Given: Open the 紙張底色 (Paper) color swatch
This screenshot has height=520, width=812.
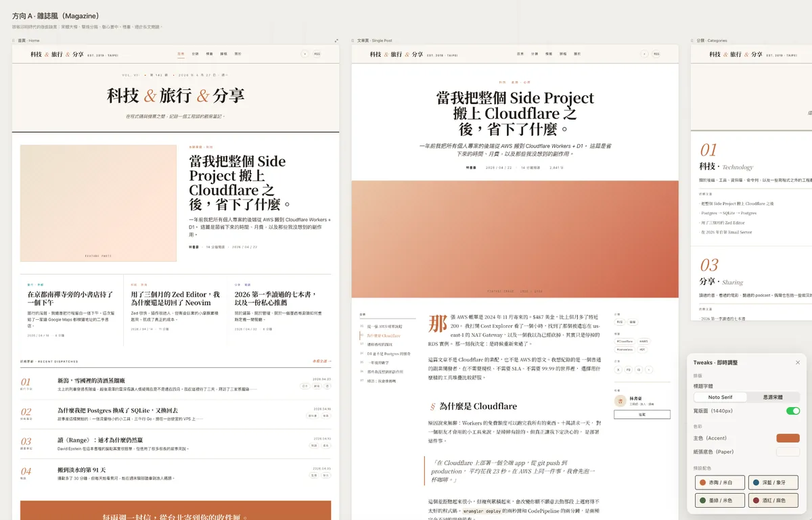Looking at the screenshot, I should [788, 452].
